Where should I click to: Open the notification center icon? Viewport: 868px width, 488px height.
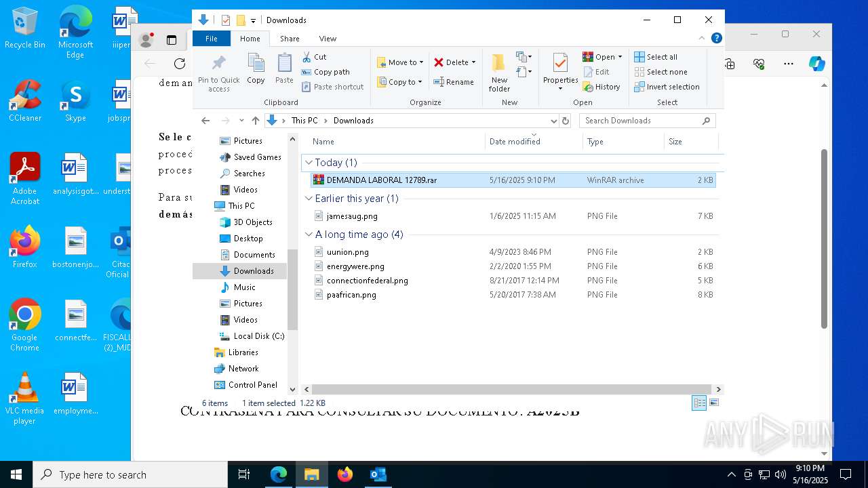click(x=846, y=474)
